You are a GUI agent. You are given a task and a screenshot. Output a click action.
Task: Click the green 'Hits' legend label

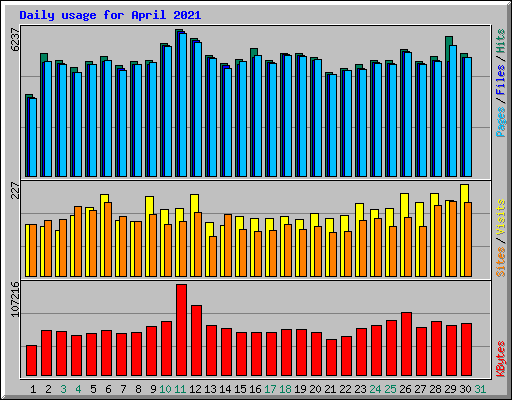pyautogui.click(x=501, y=41)
